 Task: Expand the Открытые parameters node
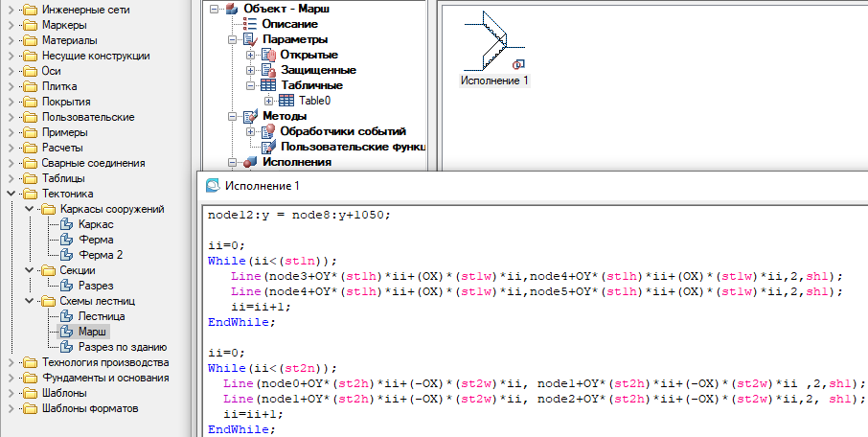tap(250, 55)
